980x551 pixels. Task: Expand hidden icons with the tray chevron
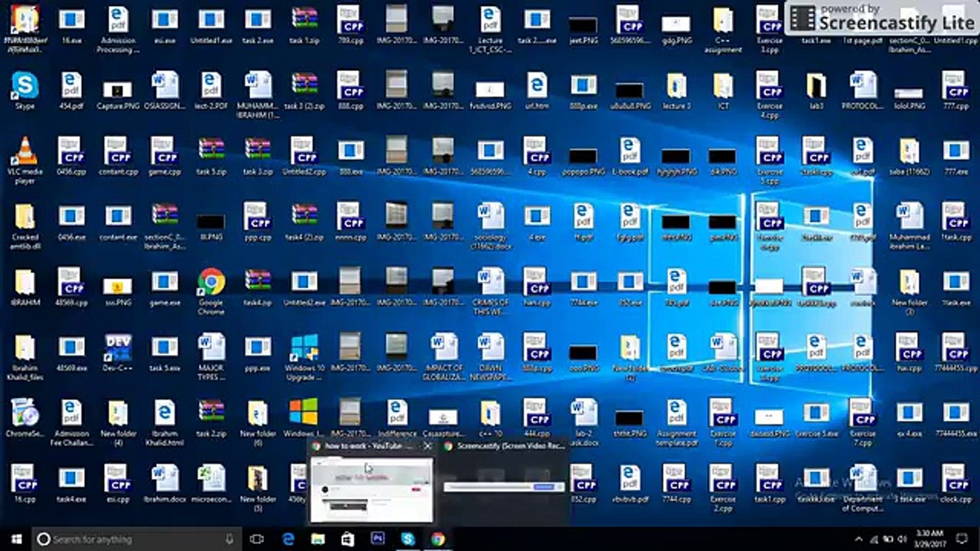click(859, 539)
